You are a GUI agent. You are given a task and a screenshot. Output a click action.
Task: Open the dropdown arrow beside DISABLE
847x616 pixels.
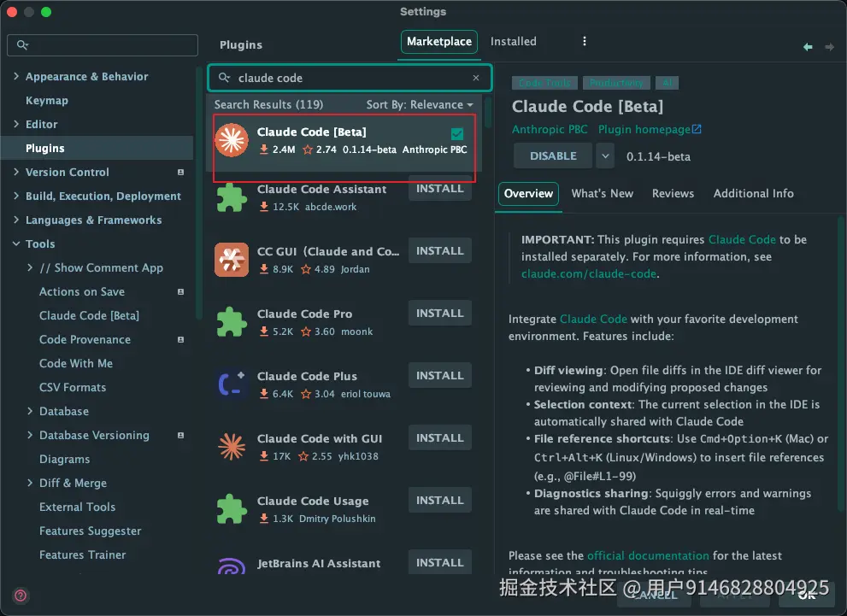coord(605,156)
